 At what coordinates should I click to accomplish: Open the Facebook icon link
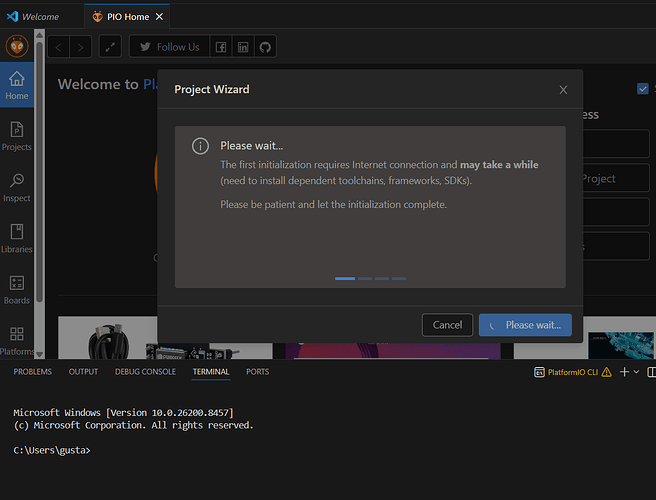tap(221, 47)
